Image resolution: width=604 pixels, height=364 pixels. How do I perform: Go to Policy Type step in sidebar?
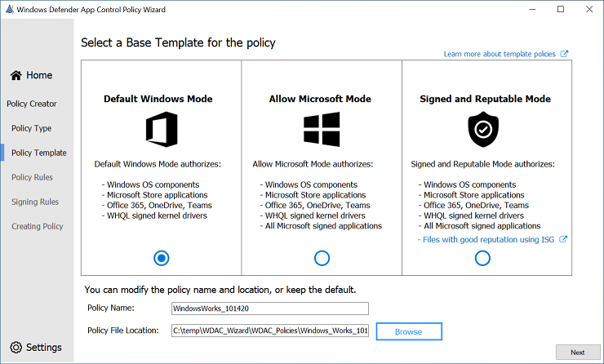pos(32,128)
